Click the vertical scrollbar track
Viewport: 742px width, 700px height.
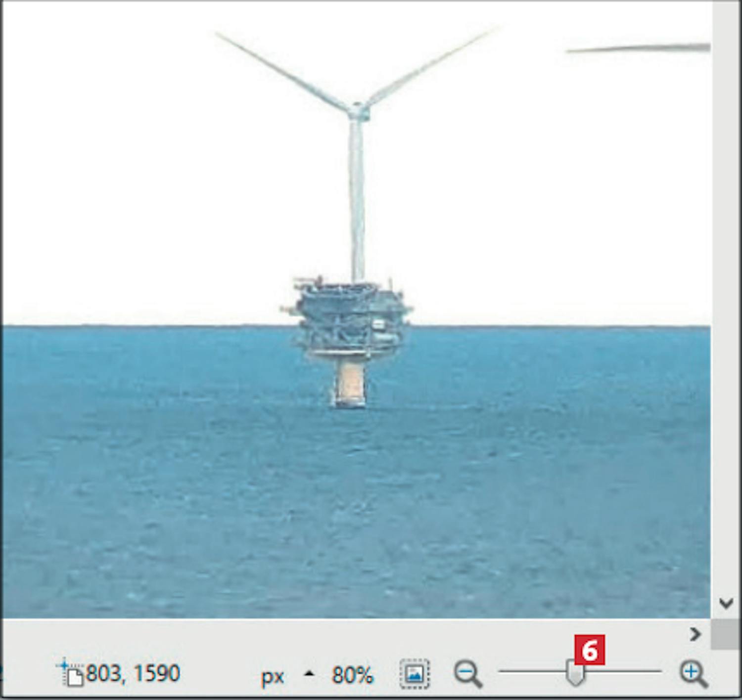(x=726, y=297)
